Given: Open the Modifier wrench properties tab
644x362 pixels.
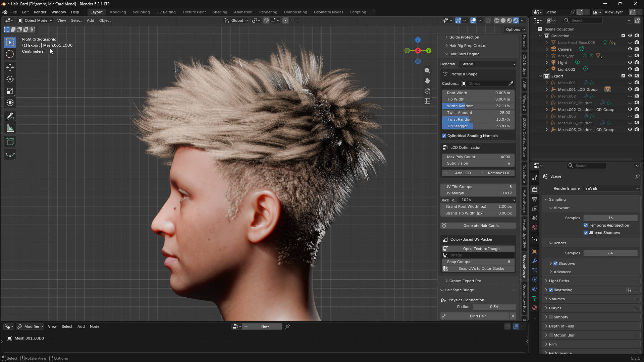Looking at the screenshot, I should click(x=535, y=261).
